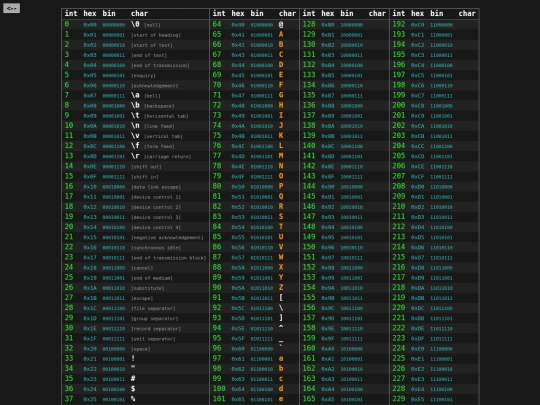The image size is (540, 405).
Task: Click the green int value "128"
Action: click(x=309, y=24)
